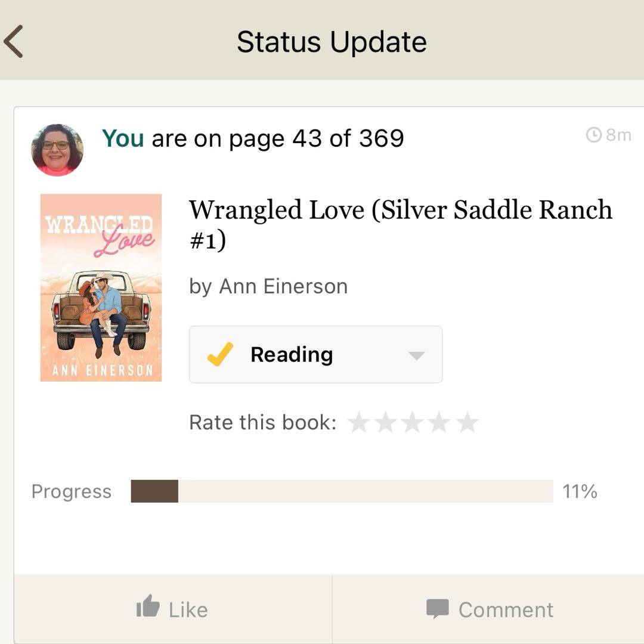644x644 pixels.
Task: Rate this book four stars
Action: pos(440,423)
